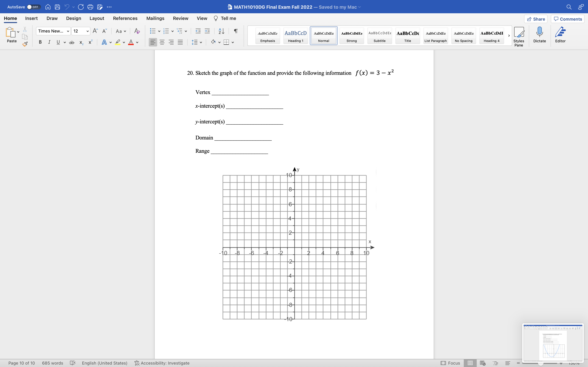The image size is (588, 367).
Task: Open the font color dropdown
Action: pos(137,42)
